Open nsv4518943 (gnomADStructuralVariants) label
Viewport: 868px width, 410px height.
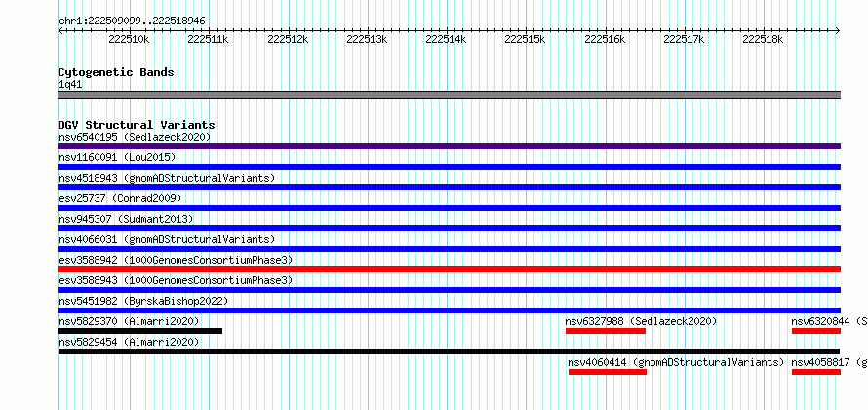point(167,178)
